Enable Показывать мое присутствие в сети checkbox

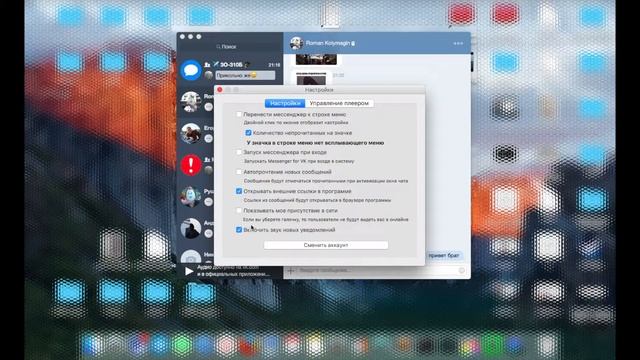point(239,211)
